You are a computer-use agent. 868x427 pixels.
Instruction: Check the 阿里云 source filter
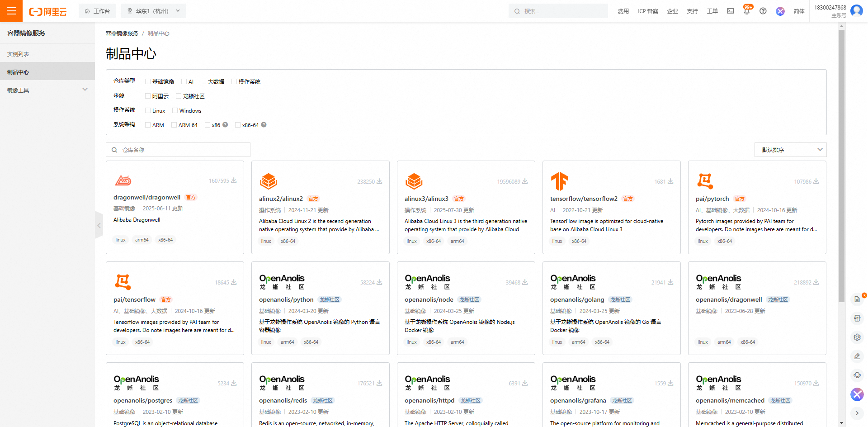pyautogui.click(x=147, y=96)
